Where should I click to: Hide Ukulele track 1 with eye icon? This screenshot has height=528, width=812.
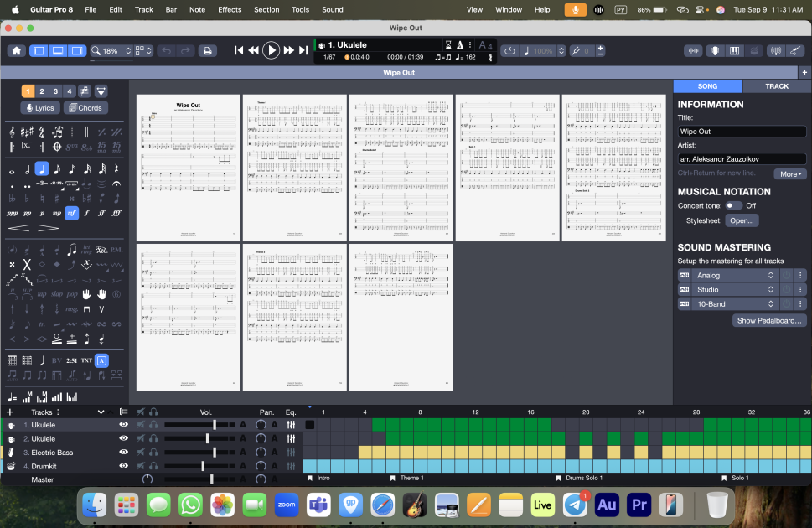[x=124, y=424]
